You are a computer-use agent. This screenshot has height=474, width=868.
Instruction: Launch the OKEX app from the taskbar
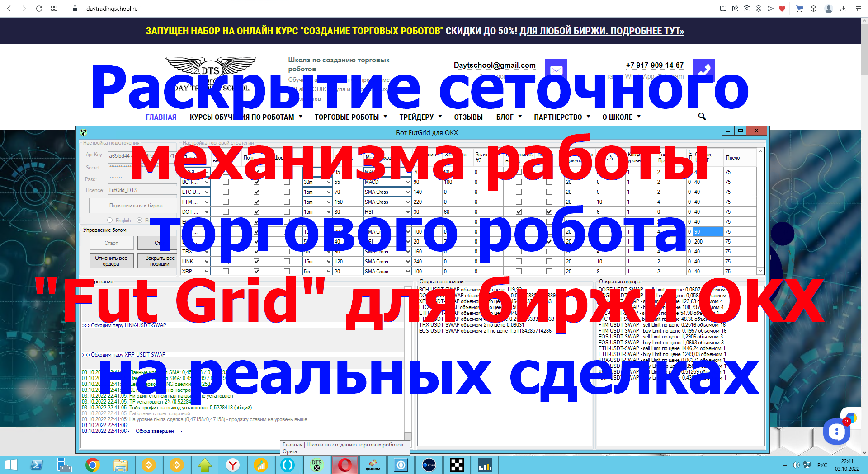tap(429, 465)
